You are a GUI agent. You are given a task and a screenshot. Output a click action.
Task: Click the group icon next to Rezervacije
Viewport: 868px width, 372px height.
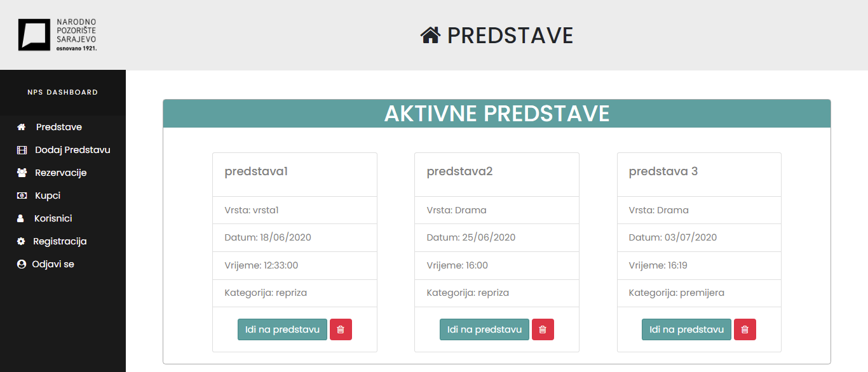pyautogui.click(x=22, y=173)
